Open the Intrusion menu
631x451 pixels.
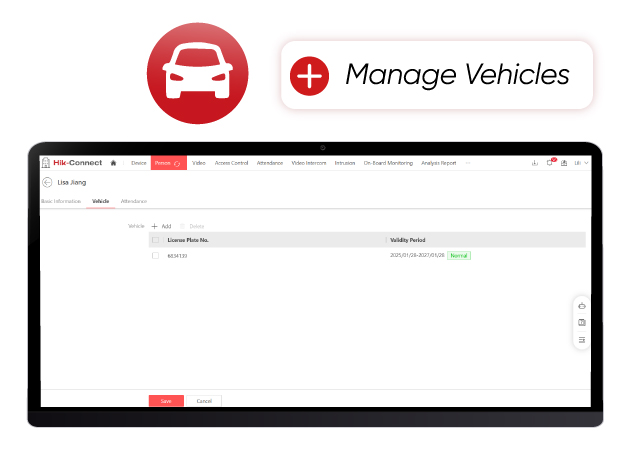pyautogui.click(x=345, y=163)
